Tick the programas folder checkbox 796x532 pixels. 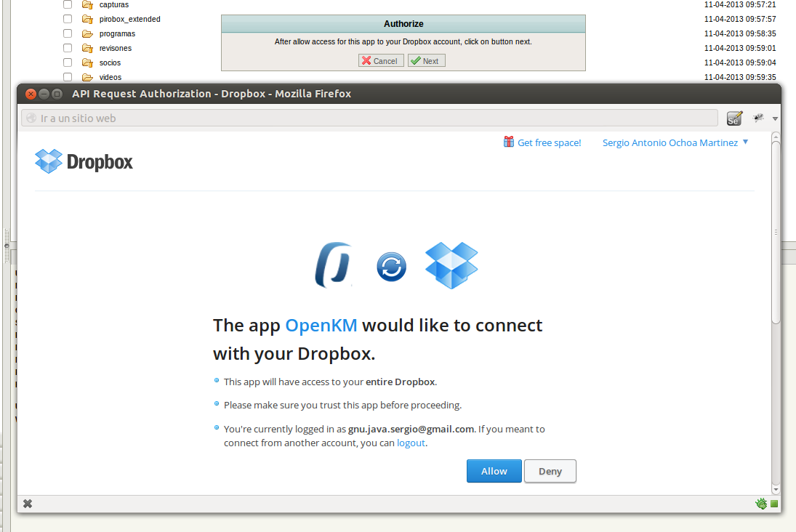click(68, 33)
